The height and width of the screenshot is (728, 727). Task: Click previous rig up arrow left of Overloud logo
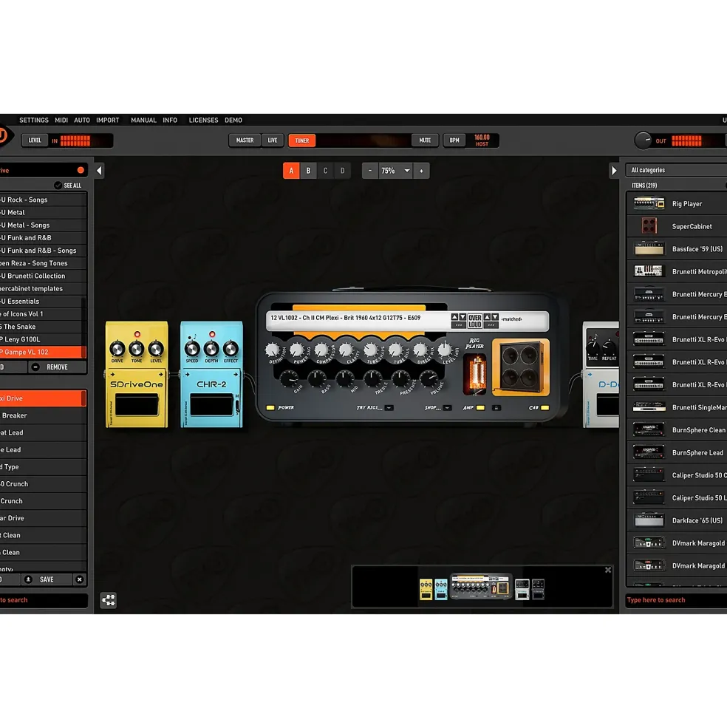coord(454,316)
